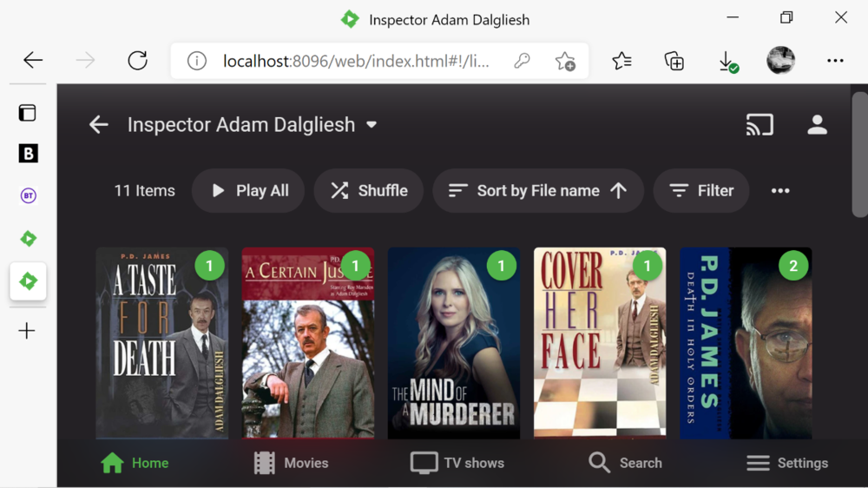Click the localhost address bar URL
The height and width of the screenshot is (488, 868).
pos(356,61)
